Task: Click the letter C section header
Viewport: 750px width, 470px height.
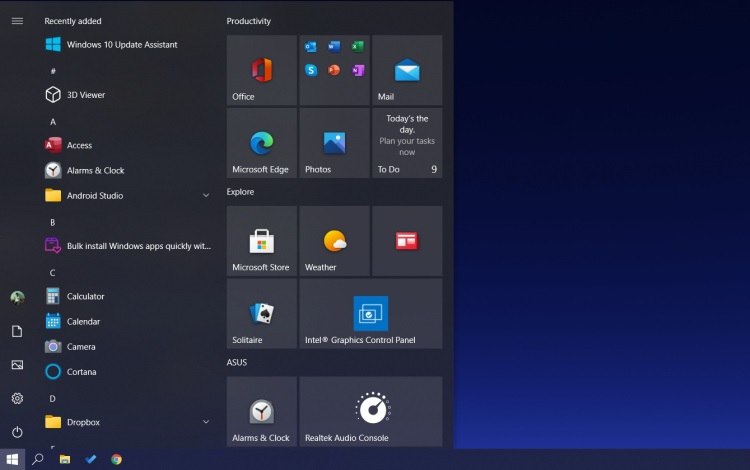Action: [53, 273]
